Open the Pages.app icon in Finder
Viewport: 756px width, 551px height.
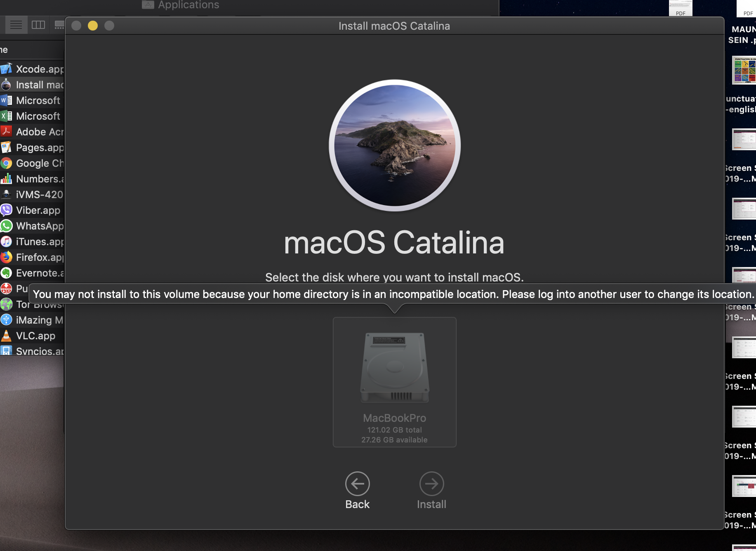[x=6, y=147]
